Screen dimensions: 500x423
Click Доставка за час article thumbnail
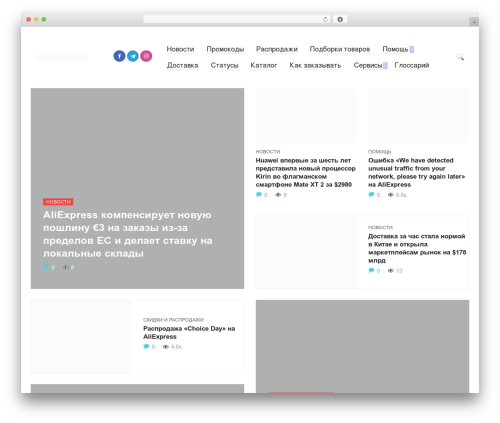coord(306,252)
